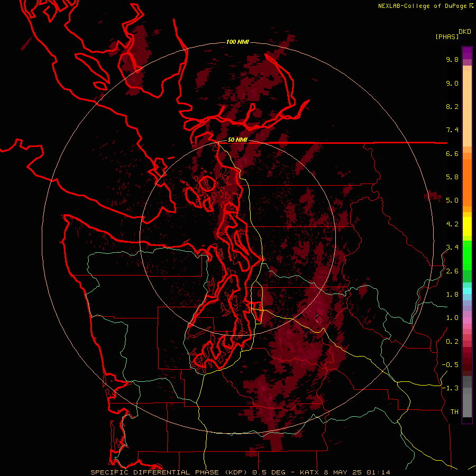The image size is (476, 476).
Task: Click the pink band of the color bar
Action: [x=467, y=321]
